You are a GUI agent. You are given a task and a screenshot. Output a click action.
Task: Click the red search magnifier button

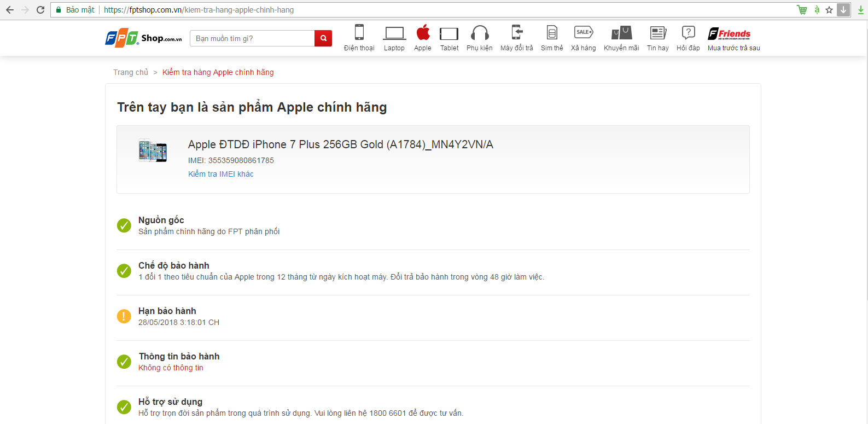point(323,38)
